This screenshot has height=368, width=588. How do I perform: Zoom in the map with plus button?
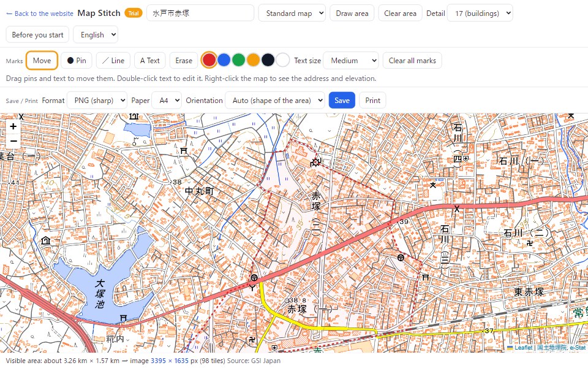(13, 126)
